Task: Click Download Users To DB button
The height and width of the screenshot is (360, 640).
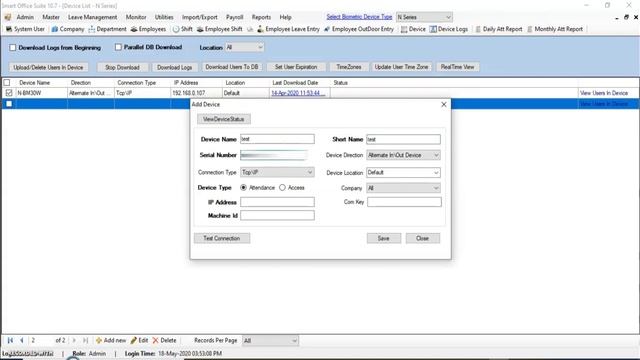Action: tap(232, 67)
